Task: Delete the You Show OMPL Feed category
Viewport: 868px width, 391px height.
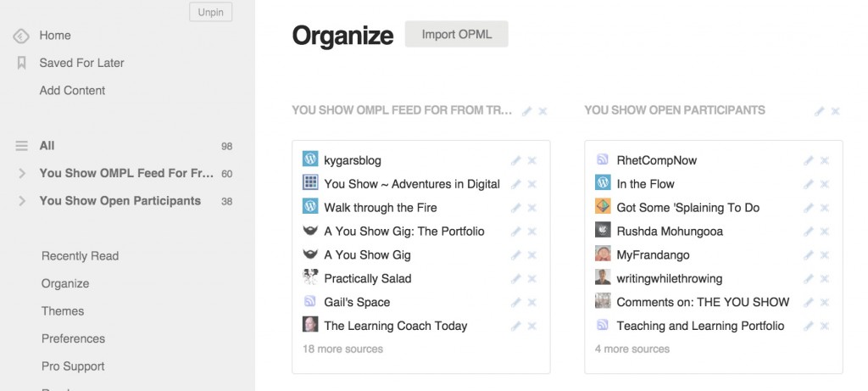Action: point(543,111)
